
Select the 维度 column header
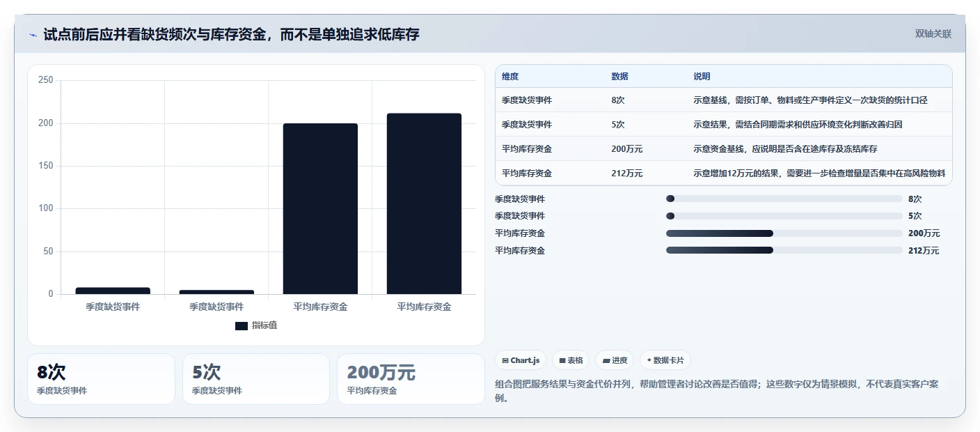coord(510,77)
